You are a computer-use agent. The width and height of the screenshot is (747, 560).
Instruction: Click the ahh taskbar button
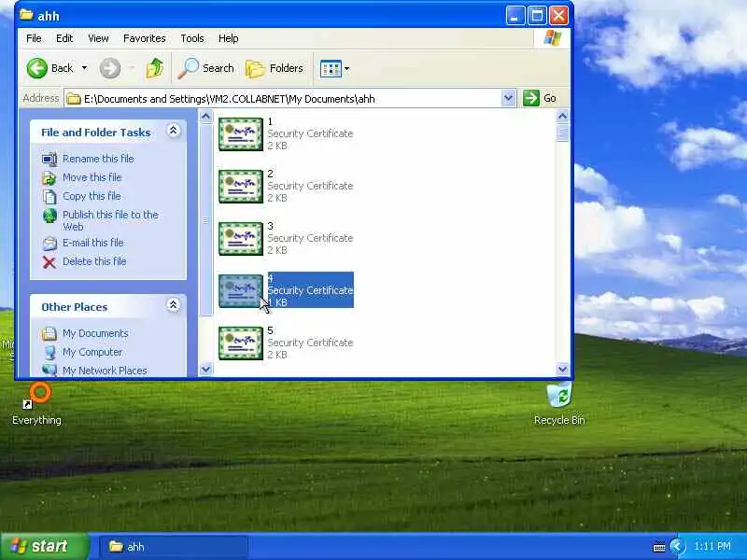click(174, 547)
